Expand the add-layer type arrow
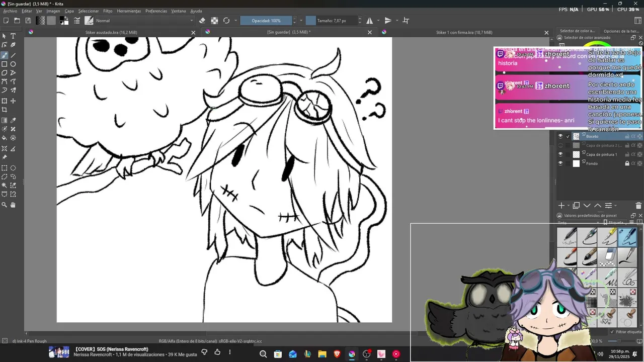The height and width of the screenshot is (362, 644). coord(569,206)
